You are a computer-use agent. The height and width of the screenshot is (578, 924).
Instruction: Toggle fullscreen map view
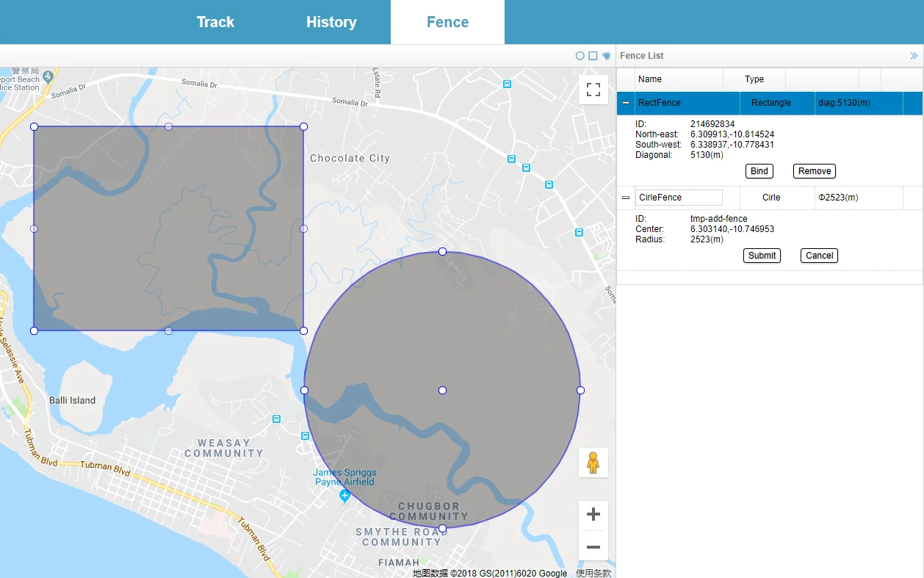tap(593, 90)
